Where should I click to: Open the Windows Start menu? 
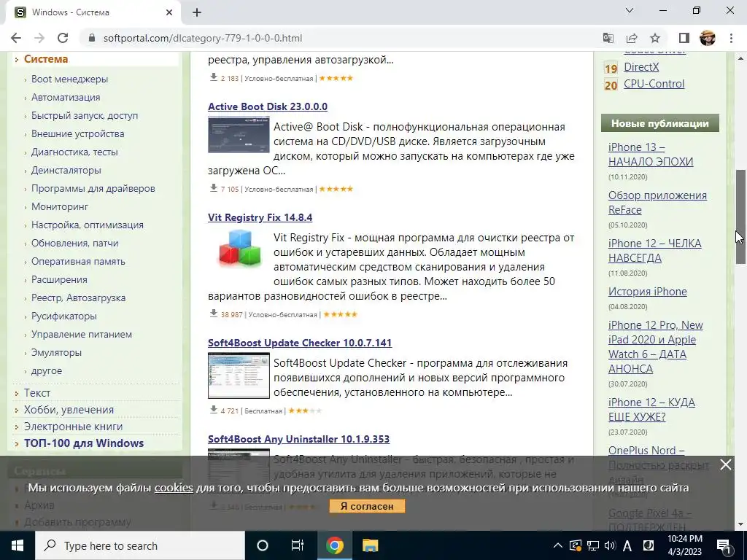point(18,545)
